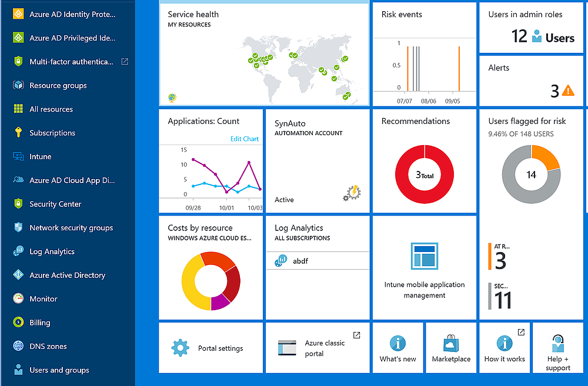The image size is (588, 386).
Task: Open Multi-factor authentication external link icon
Action: tap(125, 61)
